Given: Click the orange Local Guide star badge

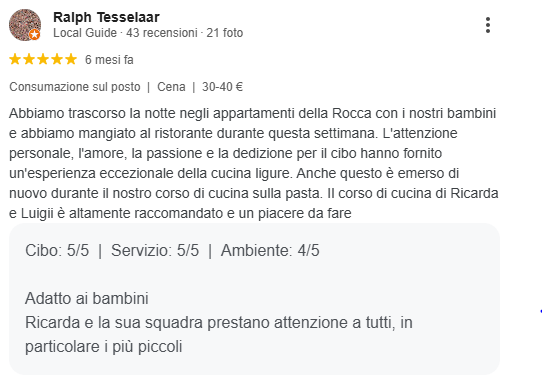Looking at the screenshot, I should click(34, 35).
